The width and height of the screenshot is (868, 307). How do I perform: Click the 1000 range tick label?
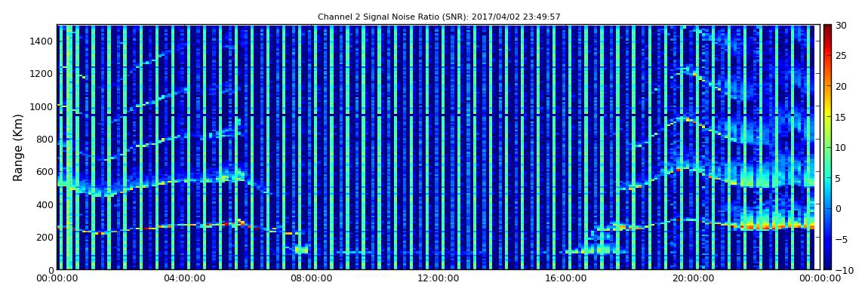click(x=42, y=106)
